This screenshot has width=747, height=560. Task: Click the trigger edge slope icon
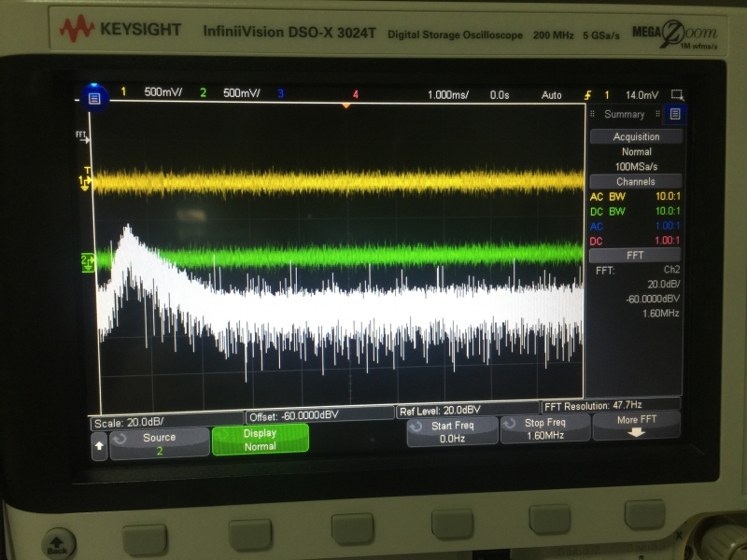click(587, 95)
